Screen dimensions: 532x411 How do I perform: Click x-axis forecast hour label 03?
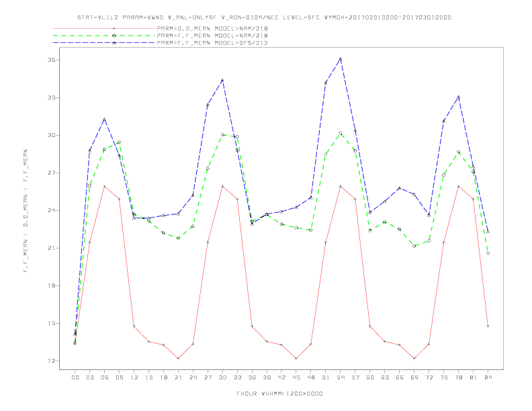click(89, 377)
